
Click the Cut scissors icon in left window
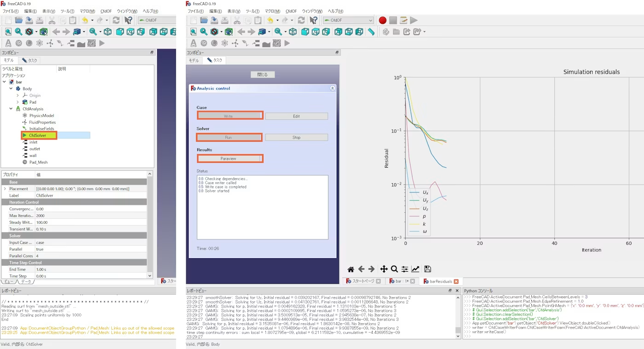pyautogui.click(x=52, y=20)
